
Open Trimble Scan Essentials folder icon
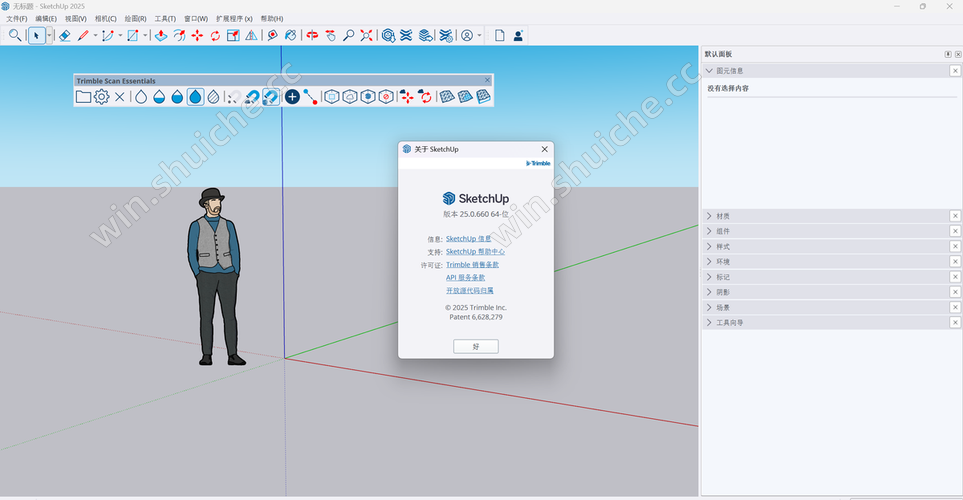pos(83,97)
